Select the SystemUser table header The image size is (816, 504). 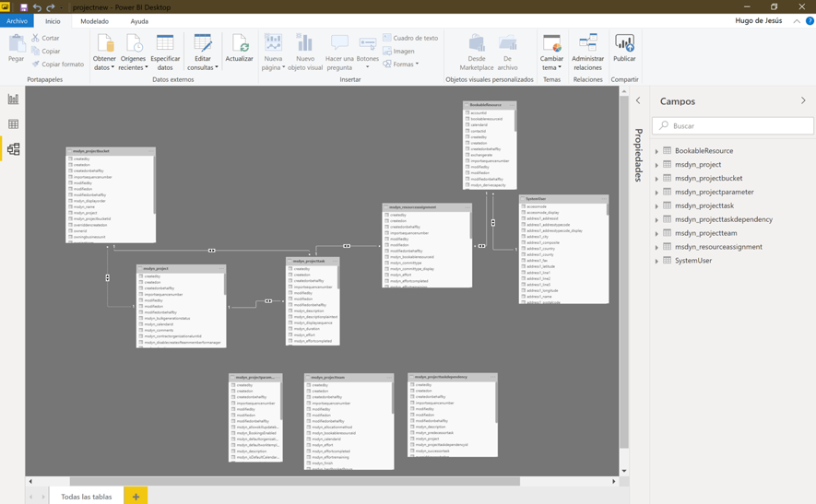563,199
